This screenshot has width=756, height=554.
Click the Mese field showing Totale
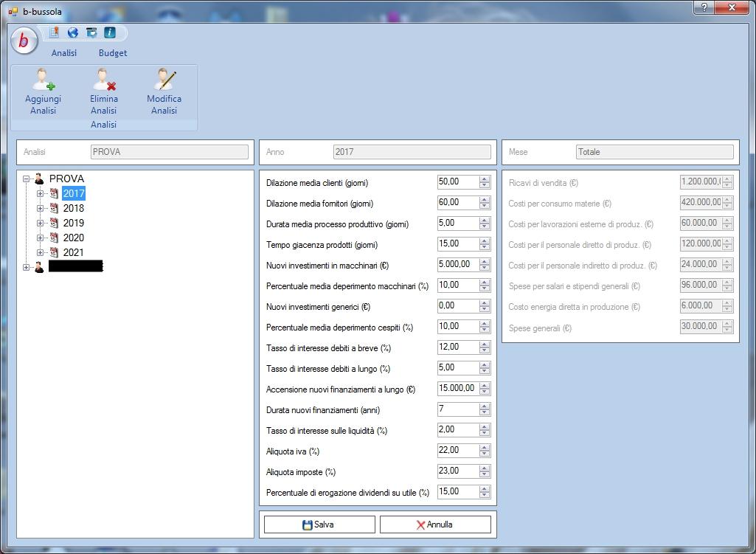pyautogui.click(x=654, y=152)
